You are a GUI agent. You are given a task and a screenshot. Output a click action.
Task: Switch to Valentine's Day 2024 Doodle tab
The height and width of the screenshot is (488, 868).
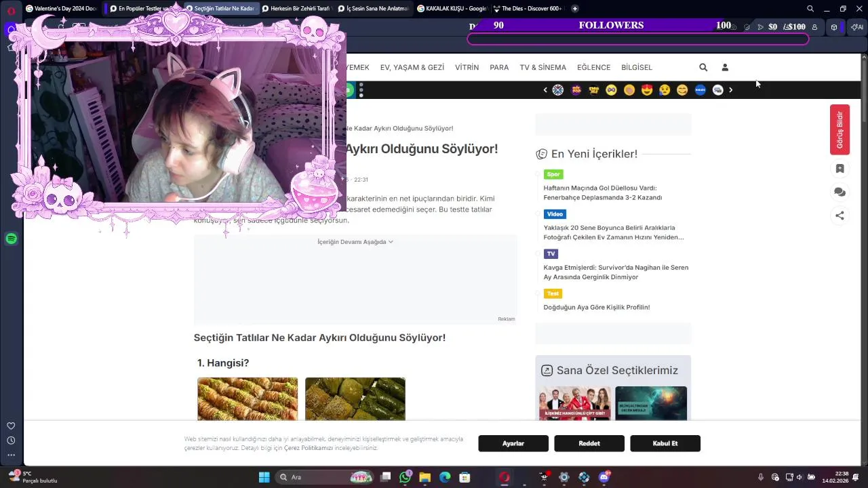coord(61,9)
